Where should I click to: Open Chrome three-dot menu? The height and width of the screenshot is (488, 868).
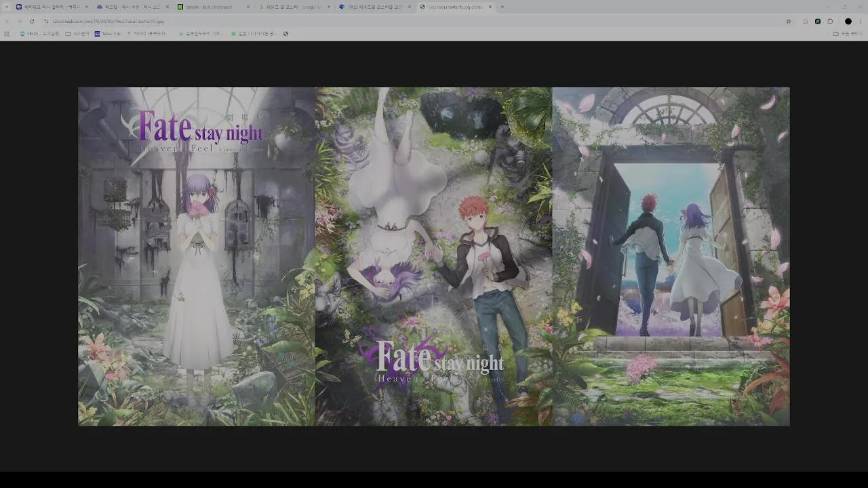(861, 21)
